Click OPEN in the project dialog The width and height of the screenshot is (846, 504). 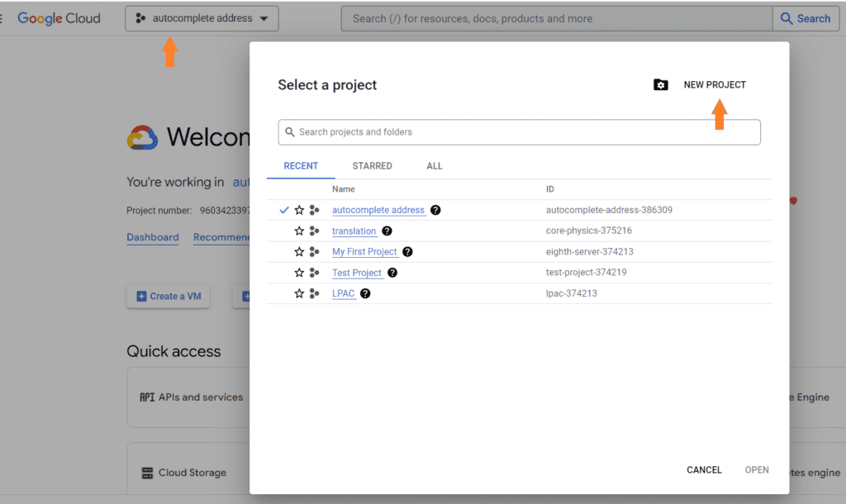click(x=757, y=470)
